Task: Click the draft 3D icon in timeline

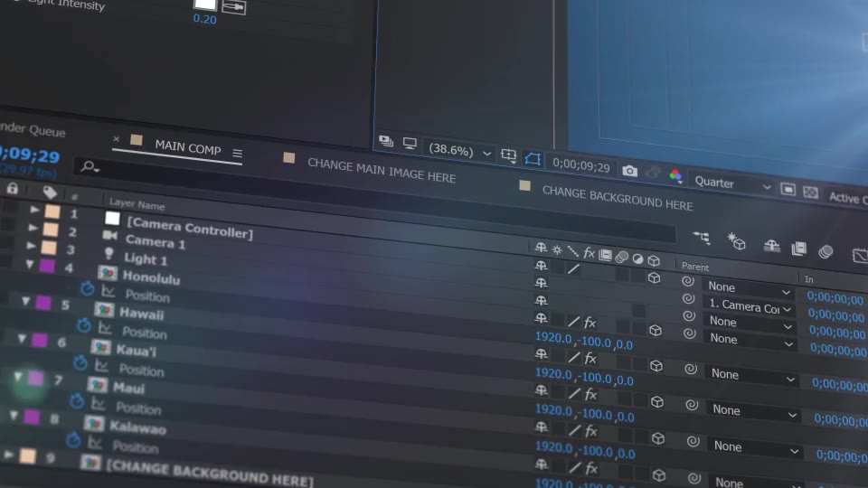Action: 736,241
